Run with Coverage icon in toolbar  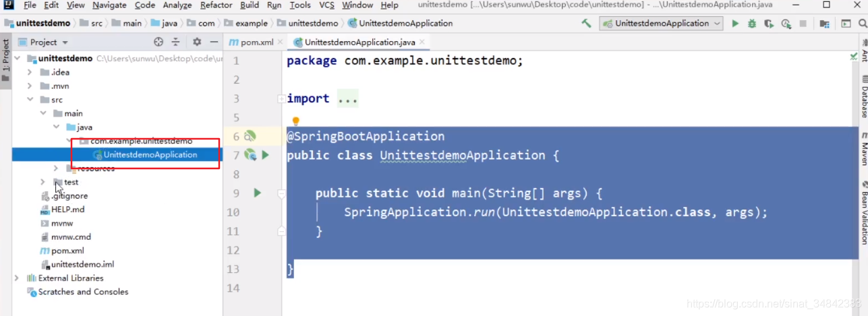769,24
